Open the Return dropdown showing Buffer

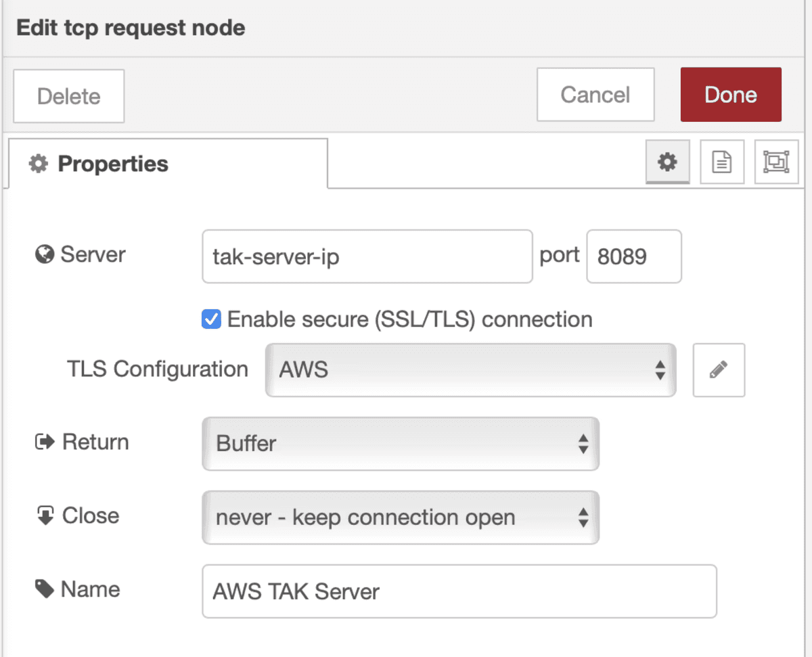coord(400,444)
